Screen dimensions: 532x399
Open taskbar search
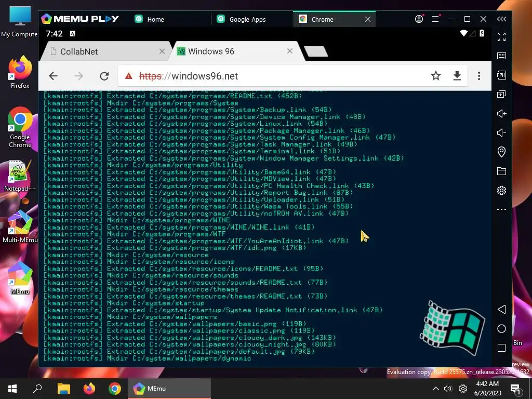tap(37, 389)
